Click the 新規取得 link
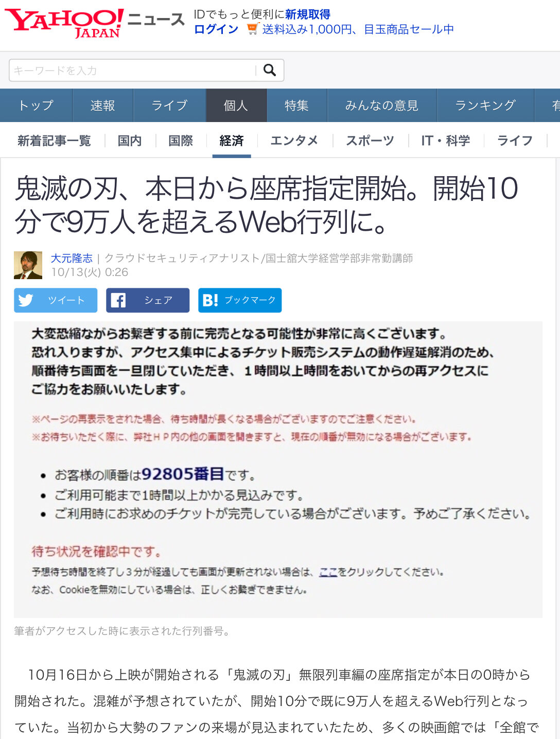This screenshot has height=739, width=560. click(308, 14)
